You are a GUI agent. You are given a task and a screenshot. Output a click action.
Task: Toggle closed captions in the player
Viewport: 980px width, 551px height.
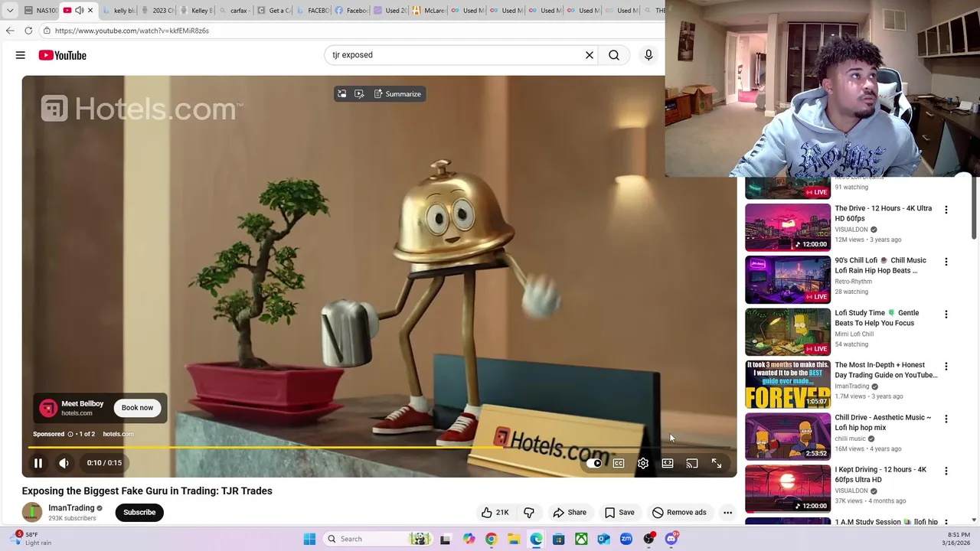tap(619, 463)
